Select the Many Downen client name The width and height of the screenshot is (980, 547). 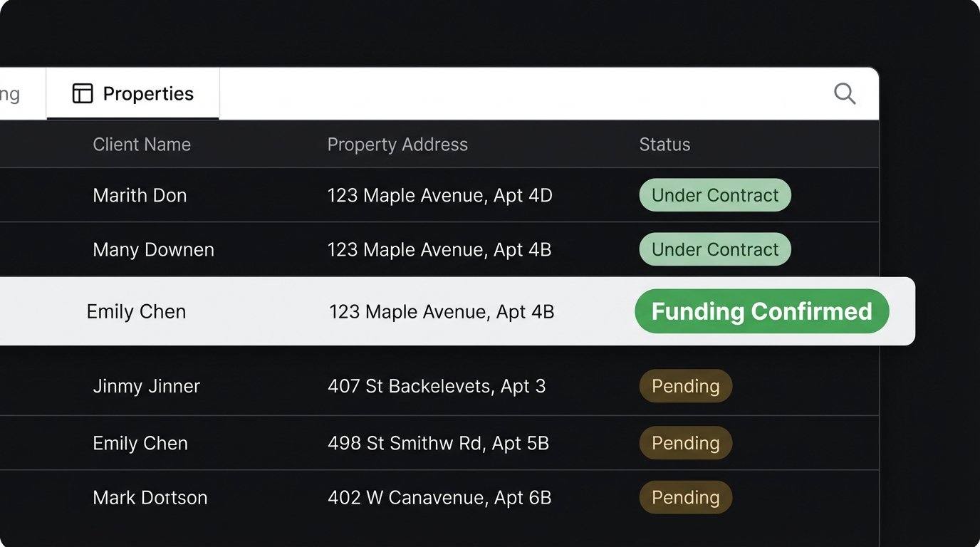coord(153,249)
